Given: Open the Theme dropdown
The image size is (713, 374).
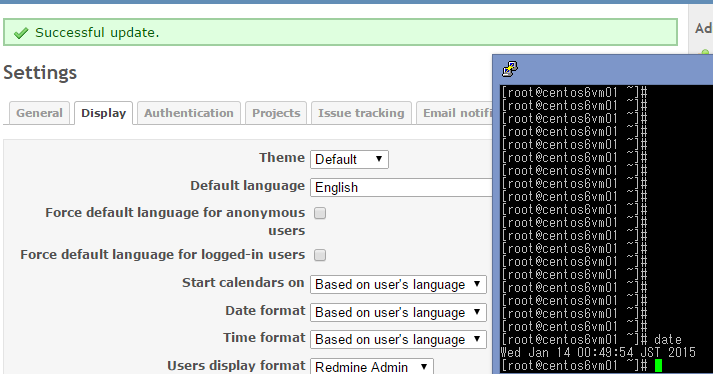Looking at the screenshot, I should coord(349,160).
